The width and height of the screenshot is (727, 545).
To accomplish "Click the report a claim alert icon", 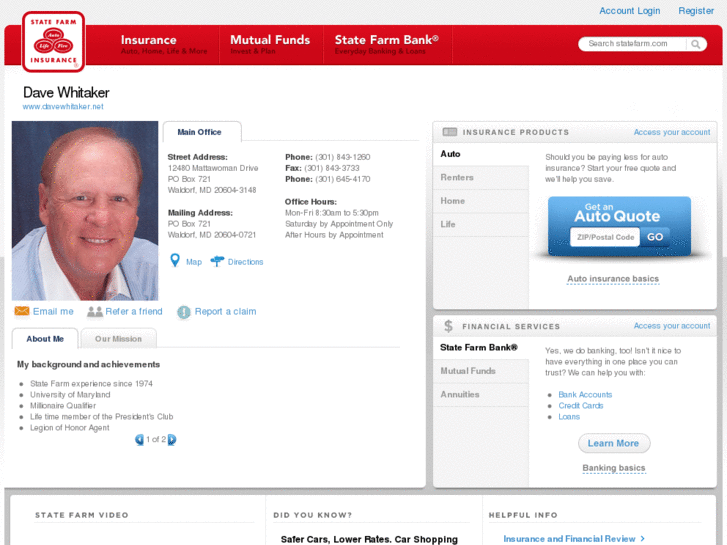I will 184,312.
